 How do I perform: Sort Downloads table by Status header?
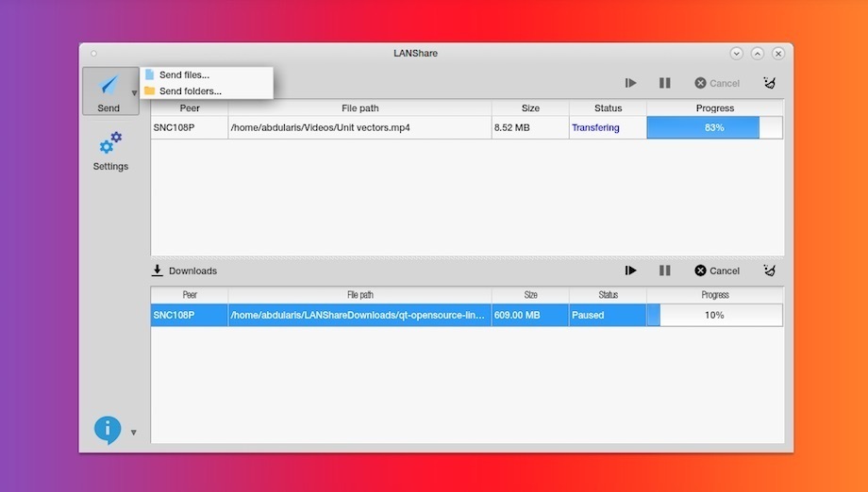tap(608, 295)
